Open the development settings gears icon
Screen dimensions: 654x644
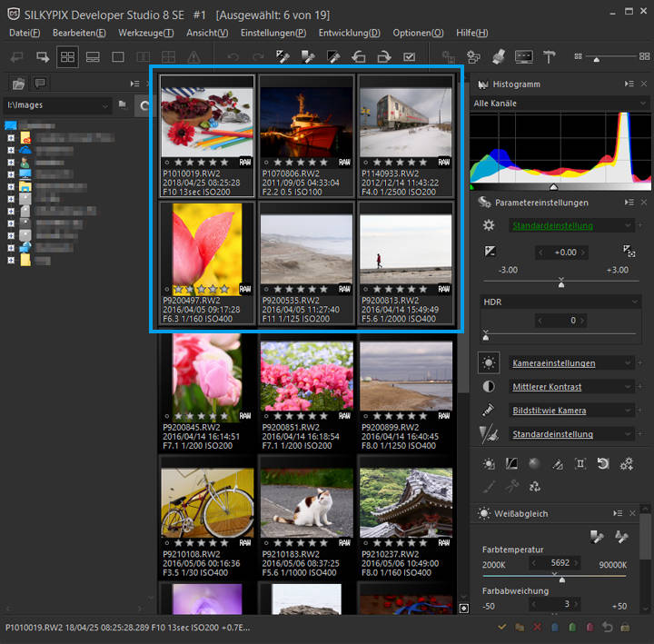click(x=626, y=463)
